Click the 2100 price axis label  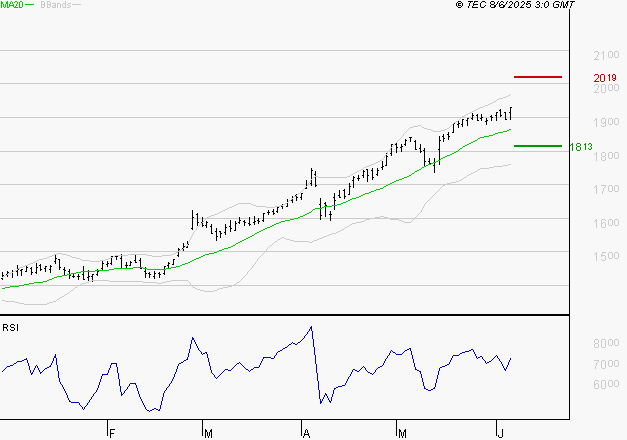tap(606, 55)
